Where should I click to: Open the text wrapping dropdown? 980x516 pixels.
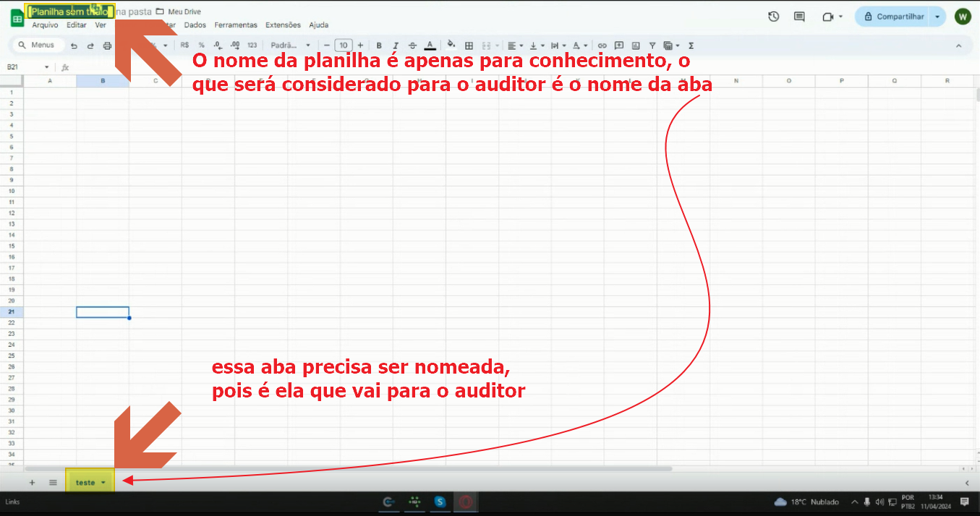(x=558, y=45)
